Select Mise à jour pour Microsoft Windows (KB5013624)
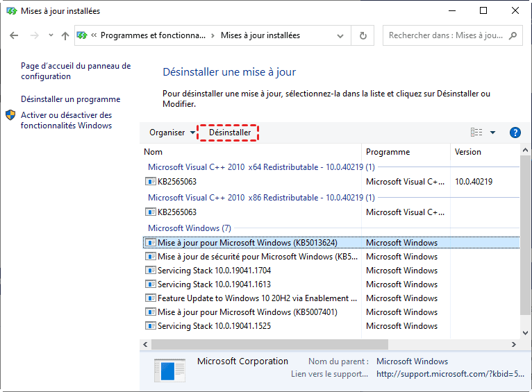This screenshot has width=532, height=392. pos(331,243)
